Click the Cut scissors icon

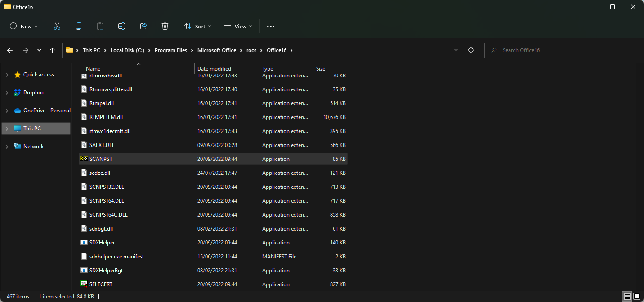pos(57,27)
